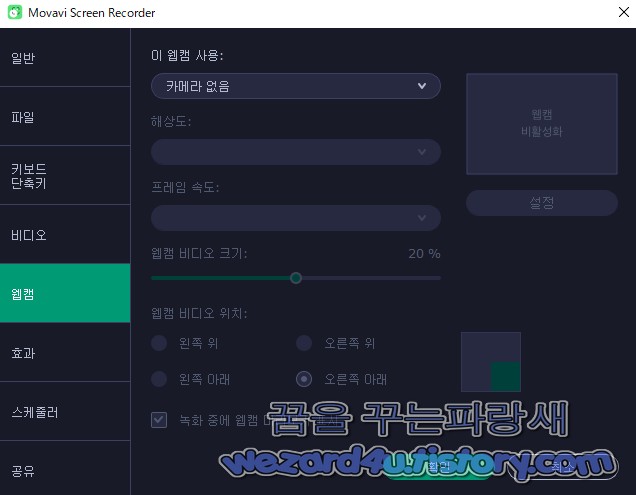This screenshot has height=495, width=636.
Task: Select the 오른쪽 아래 position radio
Action: [x=304, y=379]
